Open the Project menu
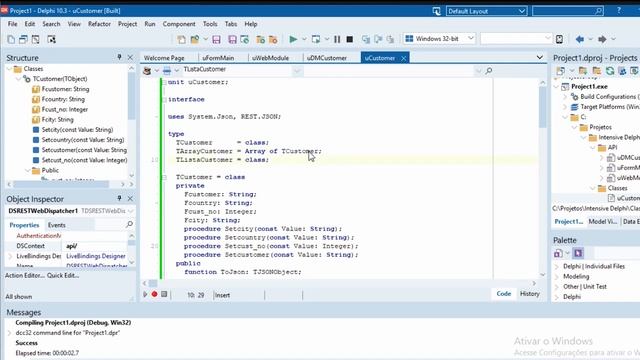Screen dimensions: 640x360 pos(127,24)
